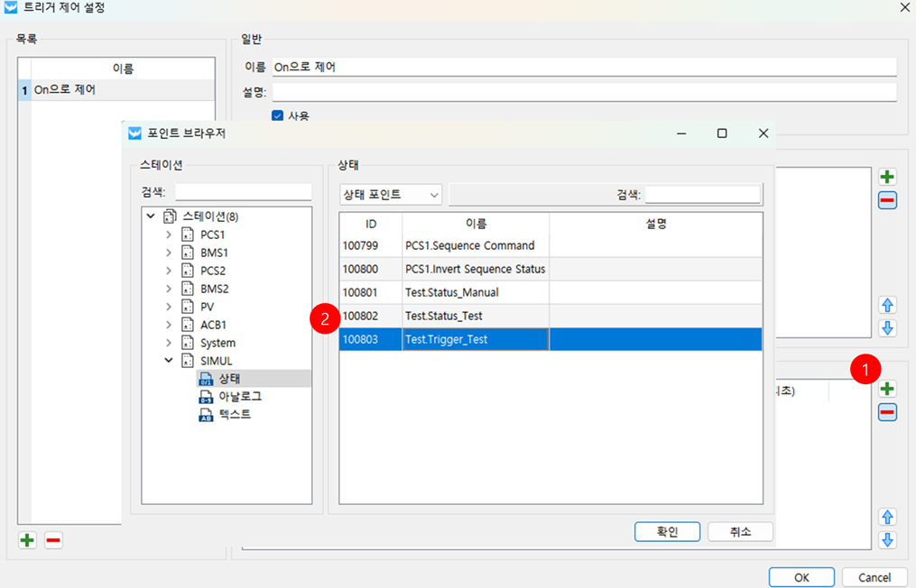Viewport: 916px width, 588px height.
Task: Collapse the SIMUL station node
Action: coord(168,361)
